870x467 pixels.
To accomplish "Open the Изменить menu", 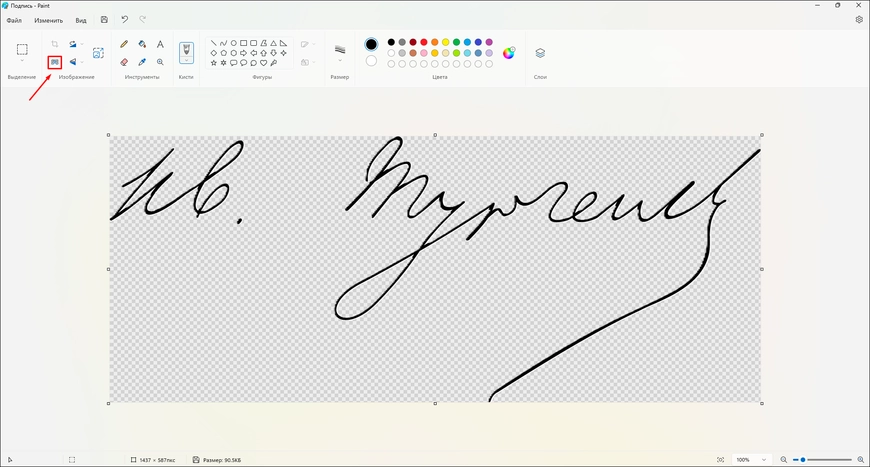I will point(48,20).
